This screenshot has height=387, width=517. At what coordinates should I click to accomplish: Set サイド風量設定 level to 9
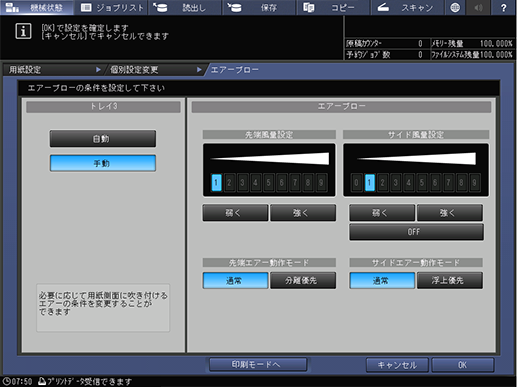[474, 182]
